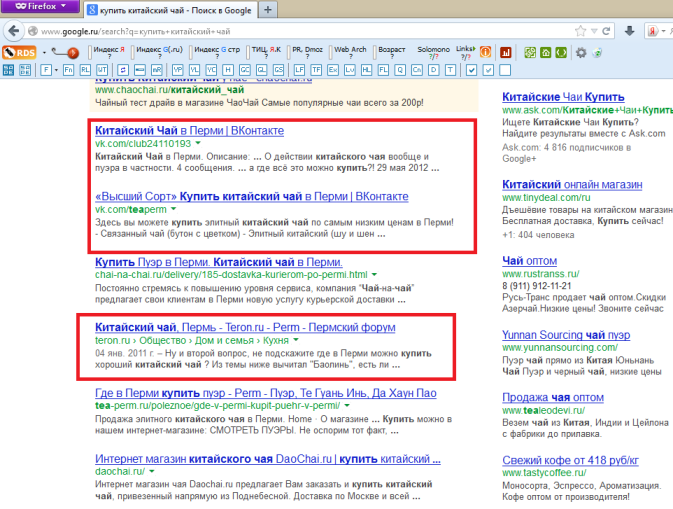Click the Ex toolbar button

pyautogui.click(x=333, y=70)
